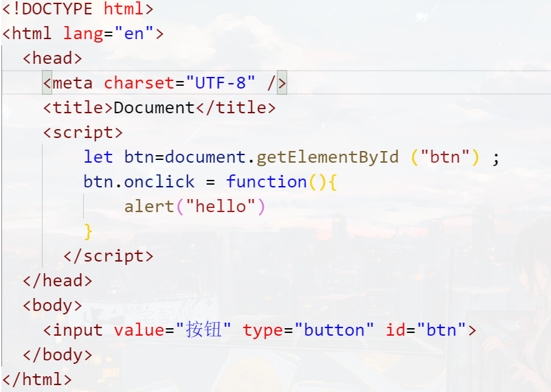Click the highlighted closing bracket of meta tag
Screen dimensions: 551x392
(282, 83)
